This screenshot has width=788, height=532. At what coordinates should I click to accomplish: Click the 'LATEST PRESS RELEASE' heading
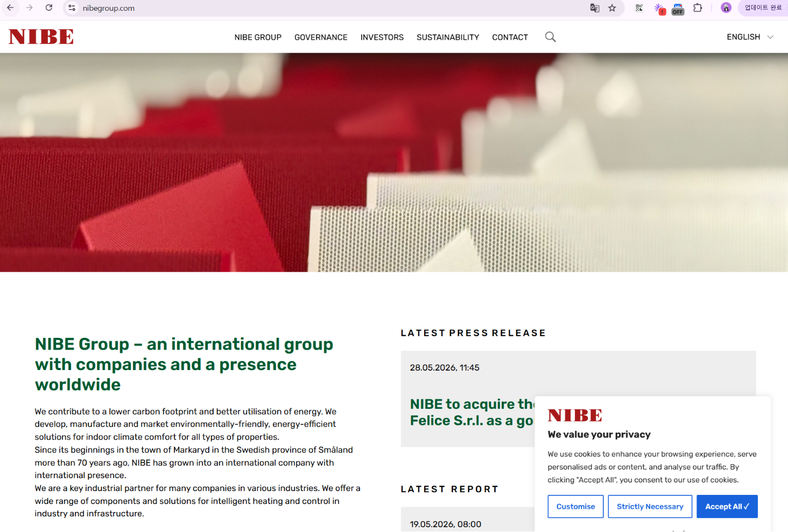(x=473, y=333)
